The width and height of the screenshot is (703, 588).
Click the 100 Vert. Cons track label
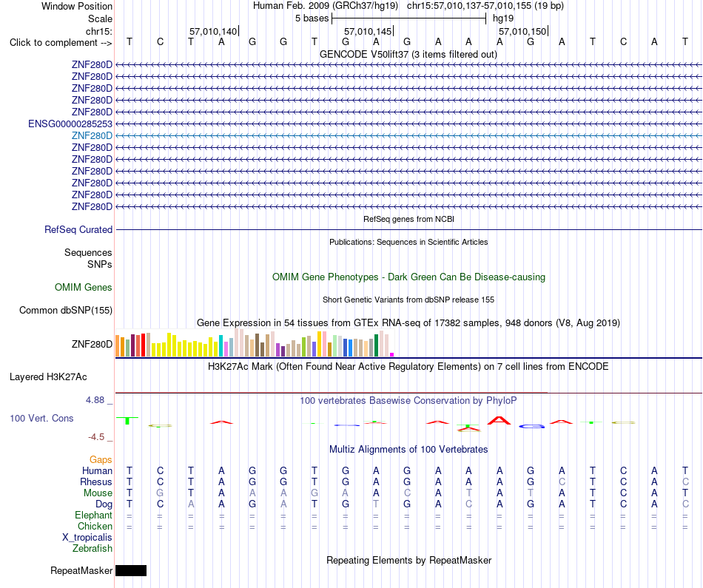click(x=41, y=418)
